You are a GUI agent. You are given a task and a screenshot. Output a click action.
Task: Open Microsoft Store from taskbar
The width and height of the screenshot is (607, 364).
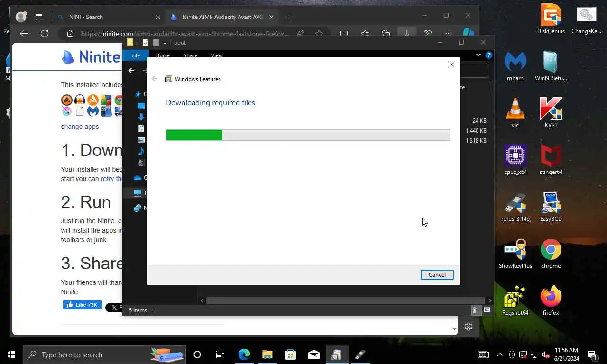290,355
